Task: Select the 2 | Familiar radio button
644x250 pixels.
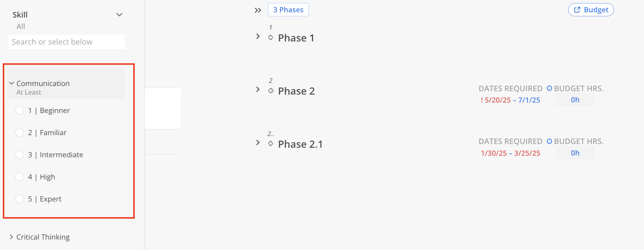Action: 19,133
